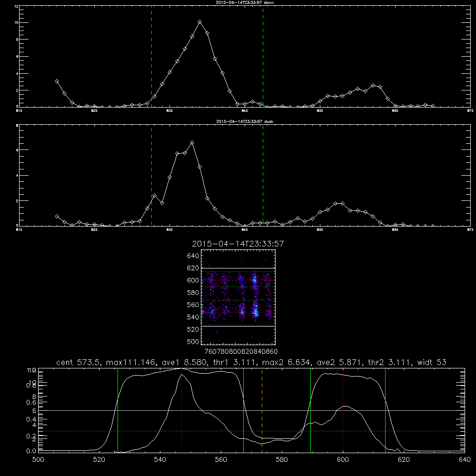The height and width of the screenshot is (476, 476).
Task: Click the y-axis label 10 on dawn plot
Action: [x=16, y=22]
